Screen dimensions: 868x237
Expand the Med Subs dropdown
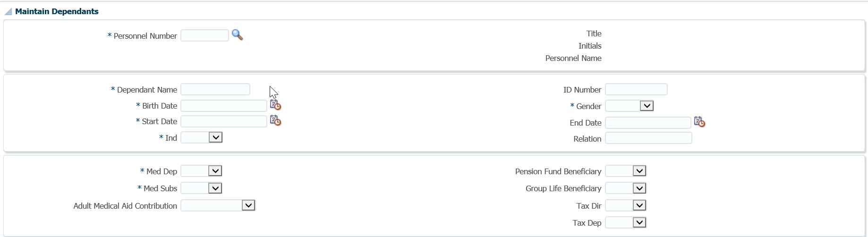click(x=215, y=188)
